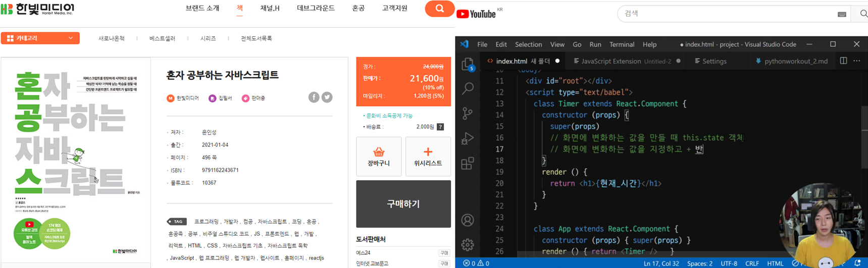This screenshot has width=868, height=268.
Task: Open the Help menu in VS Code
Action: click(649, 44)
